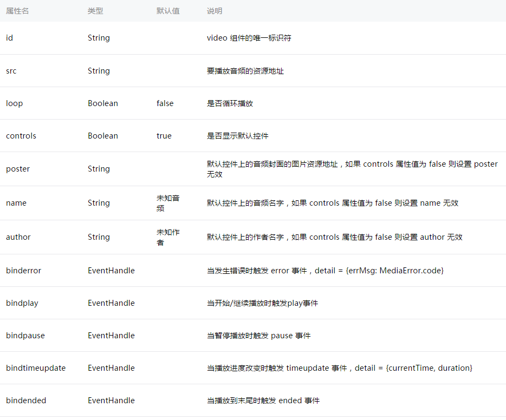Select the name attribute name cell
506x420 pixels.
[16, 203]
